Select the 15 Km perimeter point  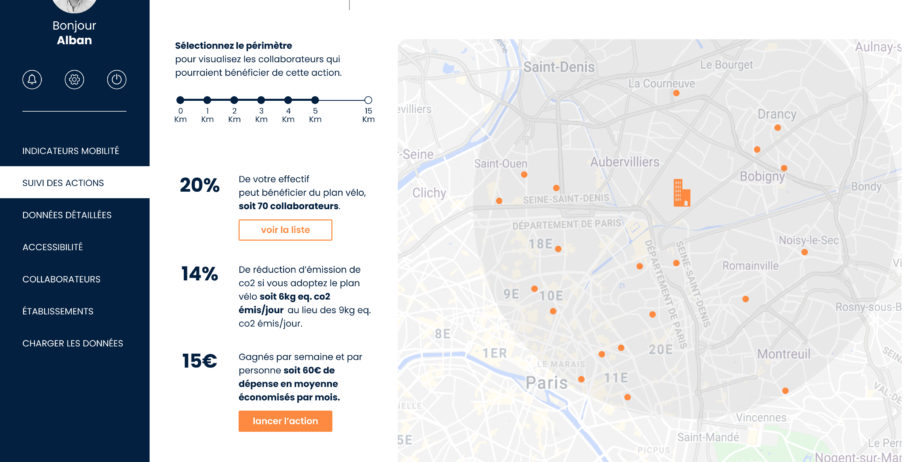368,100
